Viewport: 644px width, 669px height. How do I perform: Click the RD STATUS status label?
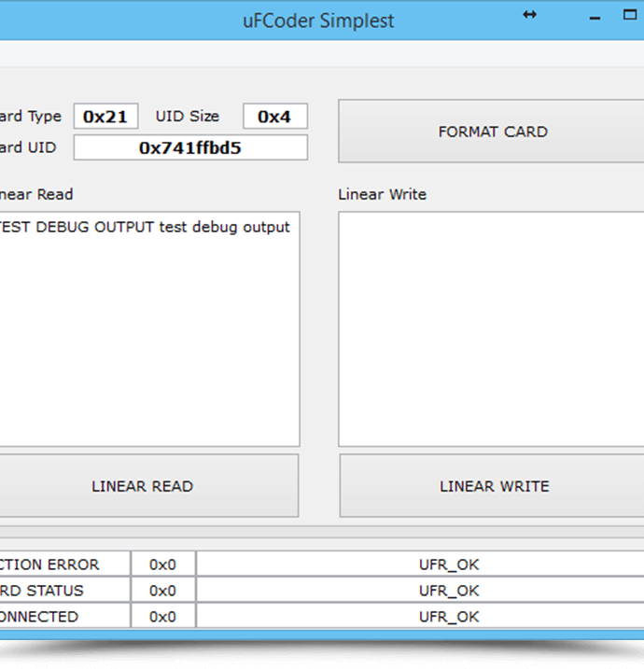42,591
